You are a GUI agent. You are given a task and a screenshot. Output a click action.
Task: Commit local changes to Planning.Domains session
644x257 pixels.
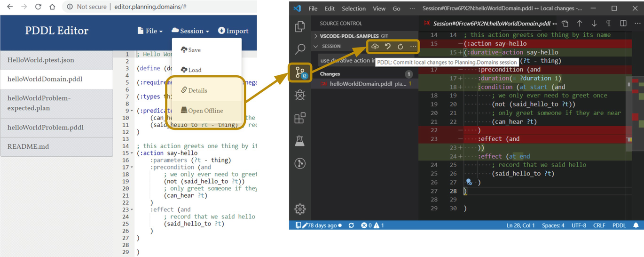click(x=375, y=46)
